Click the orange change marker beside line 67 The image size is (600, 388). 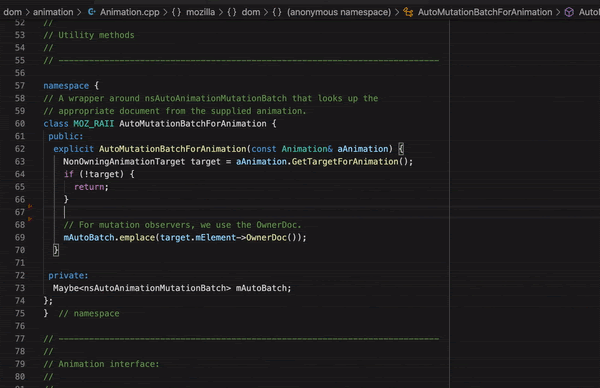30,207
